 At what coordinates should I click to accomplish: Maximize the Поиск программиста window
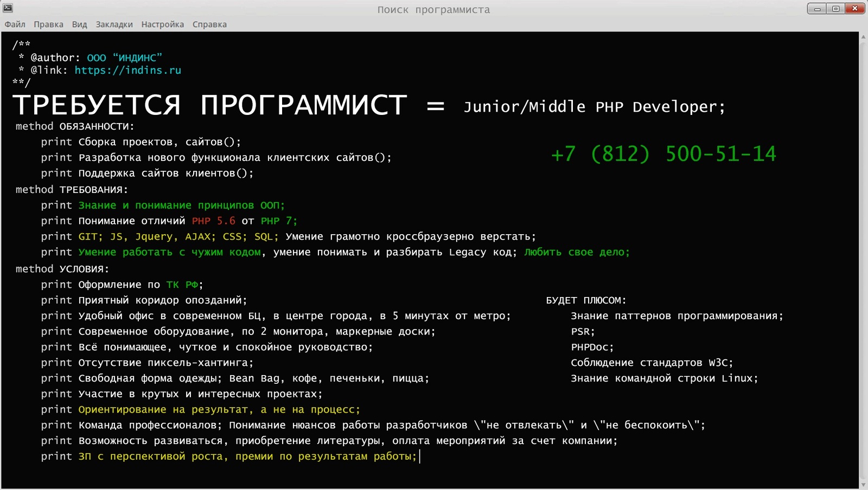point(835,9)
